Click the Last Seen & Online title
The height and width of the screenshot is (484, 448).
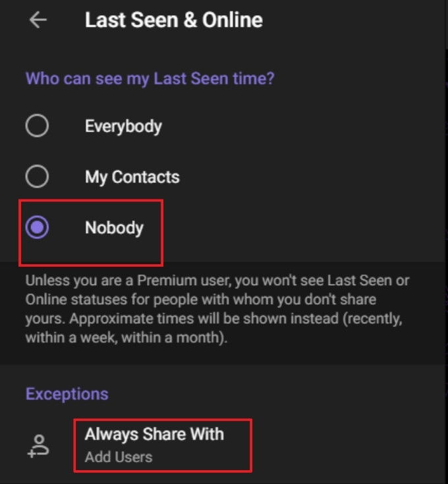click(x=173, y=20)
